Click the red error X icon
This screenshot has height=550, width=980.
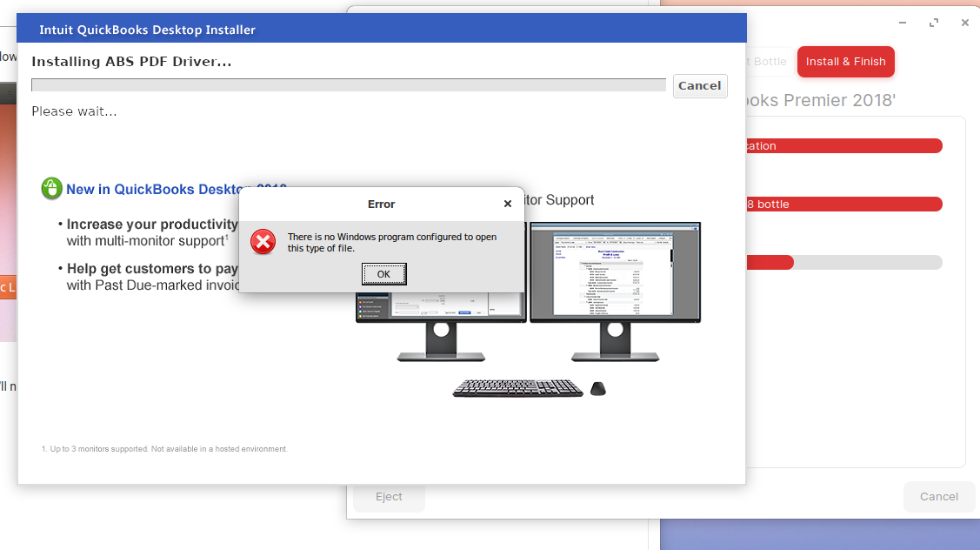click(263, 242)
